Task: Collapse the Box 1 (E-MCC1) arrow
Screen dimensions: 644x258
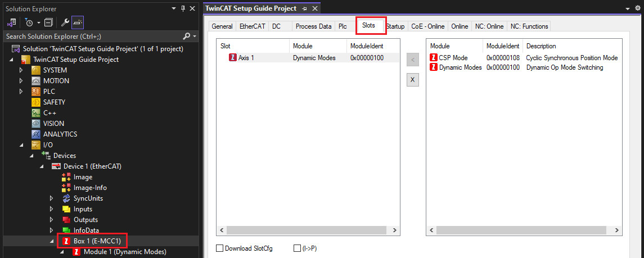Action: [x=52, y=241]
